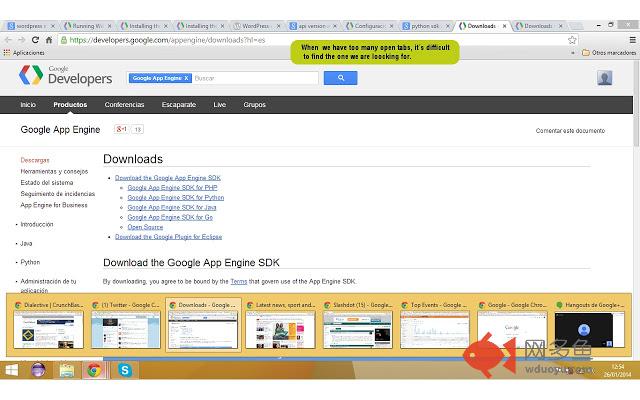
Task: Select the Top Events tab thumbnail
Action: tap(435, 326)
